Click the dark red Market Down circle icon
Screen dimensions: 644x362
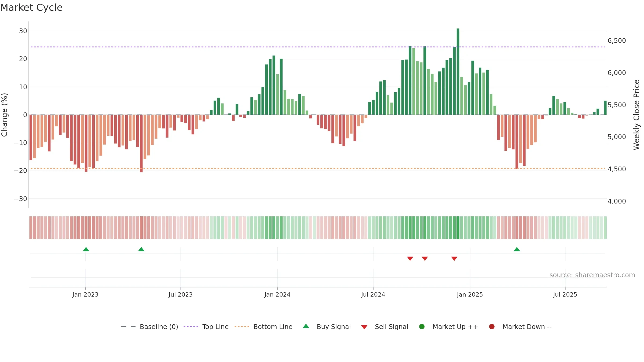pyautogui.click(x=492, y=327)
